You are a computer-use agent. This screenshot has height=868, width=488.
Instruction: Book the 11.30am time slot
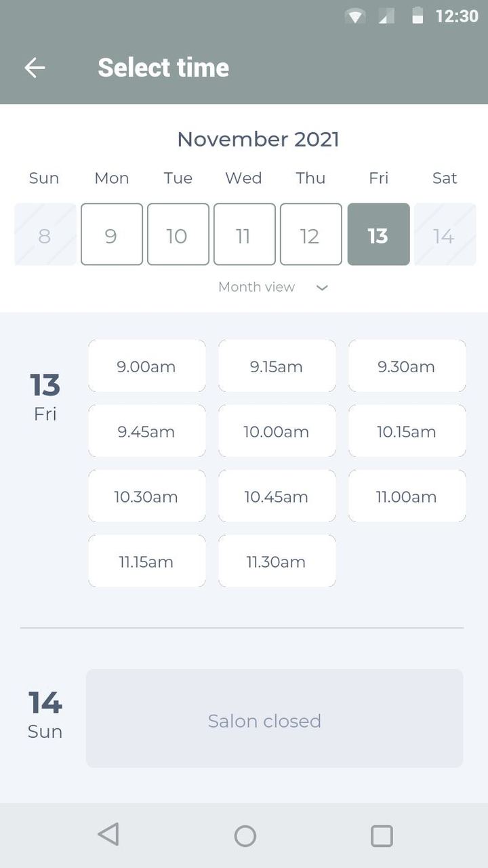[277, 561]
